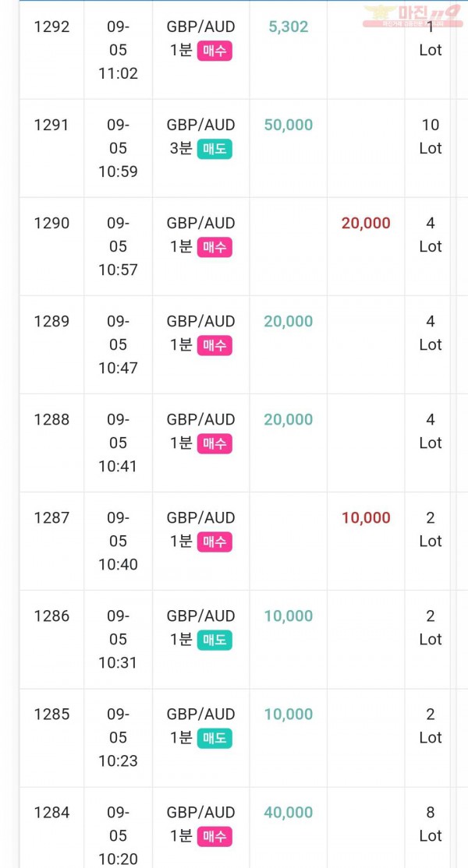This screenshot has width=468, height=868.
Task: Click the red 20,000 loss amount
Action: [x=366, y=223]
